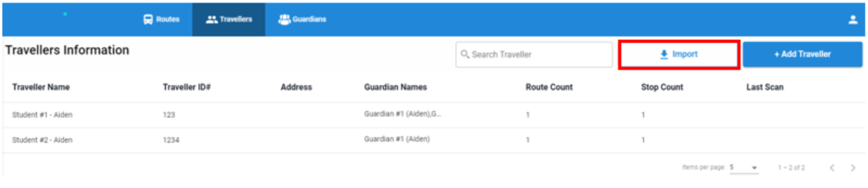Go to previous page chevron
868x188 pixels.
coord(832,168)
